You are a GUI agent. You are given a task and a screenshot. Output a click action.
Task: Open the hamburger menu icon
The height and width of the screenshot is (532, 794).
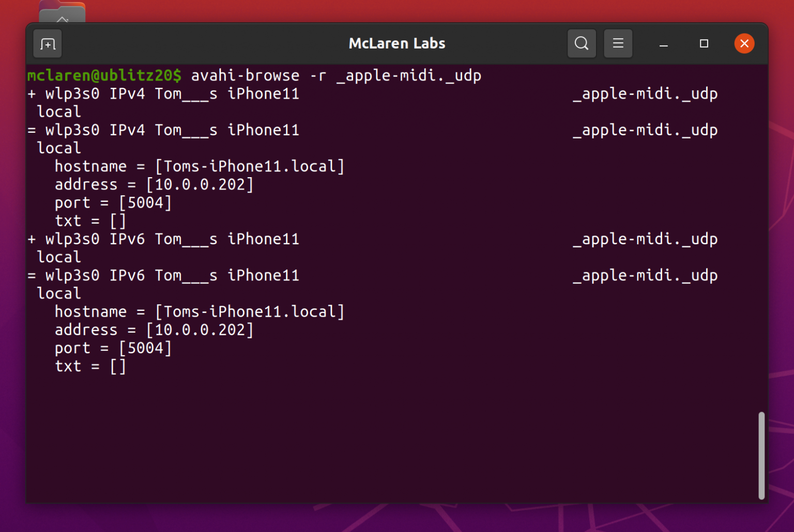(618, 43)
